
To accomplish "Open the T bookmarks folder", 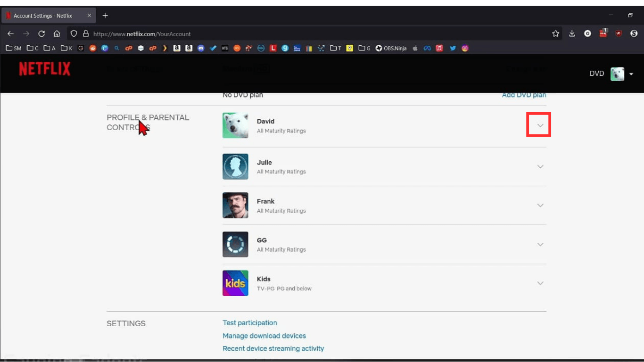I will click(x=336, y=48).
